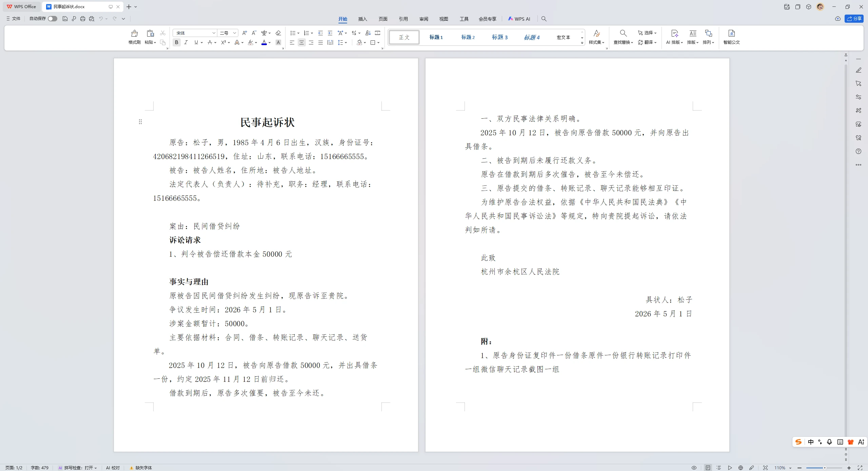Viewport: 868px width, 471px height.
Task: Click the 民事起诉状 document title text
Action: [x=268, y=122]
